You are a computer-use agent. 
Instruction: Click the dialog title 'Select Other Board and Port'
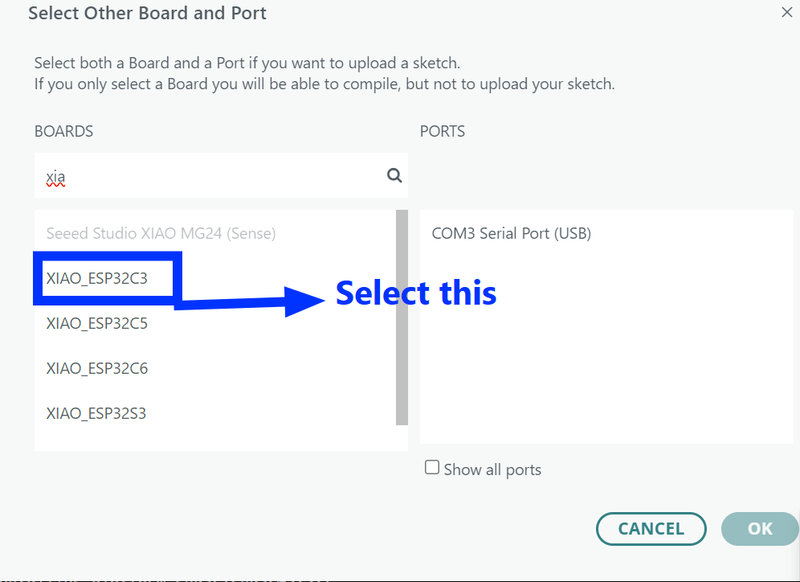point(147,14)
